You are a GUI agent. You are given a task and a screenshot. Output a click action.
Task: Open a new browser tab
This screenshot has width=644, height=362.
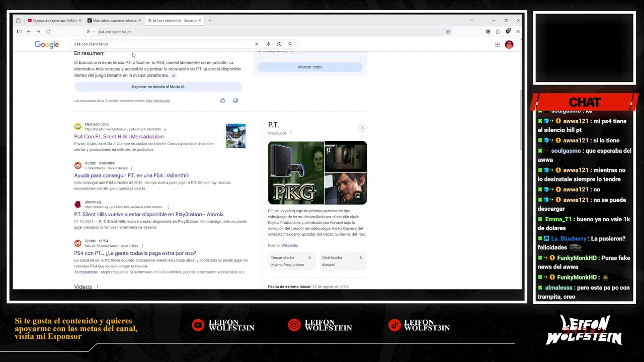[210, 21]
